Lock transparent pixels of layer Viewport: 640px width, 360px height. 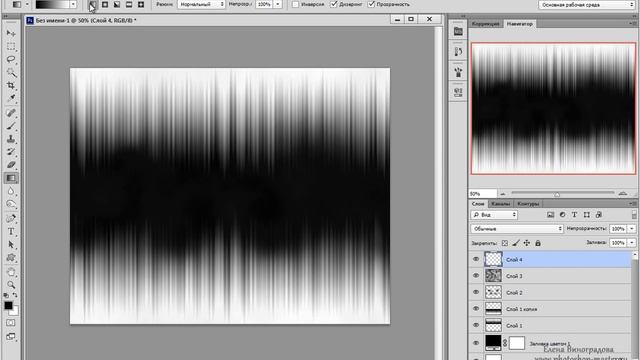pyautogui.click(x=505, y=243)
